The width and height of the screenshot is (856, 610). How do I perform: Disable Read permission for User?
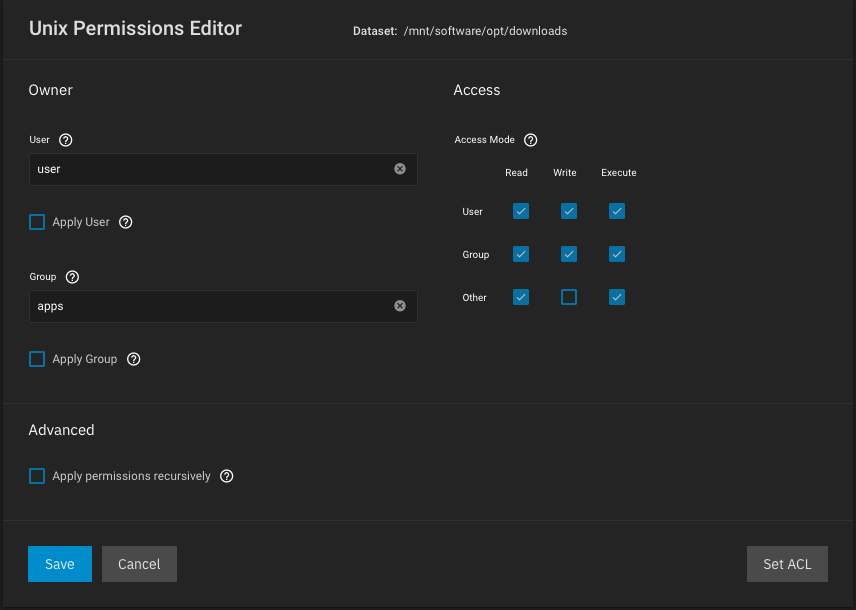point(521,211)
